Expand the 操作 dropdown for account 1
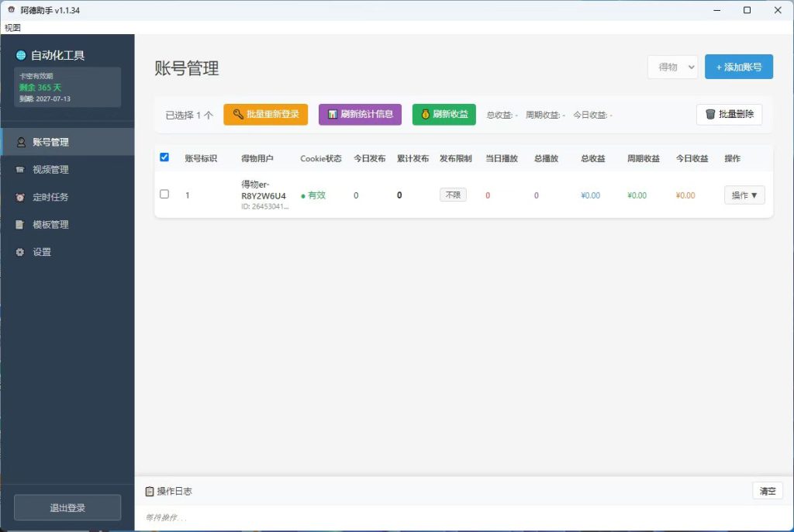This screenshot has width=794, height=532. click(744, 195)
